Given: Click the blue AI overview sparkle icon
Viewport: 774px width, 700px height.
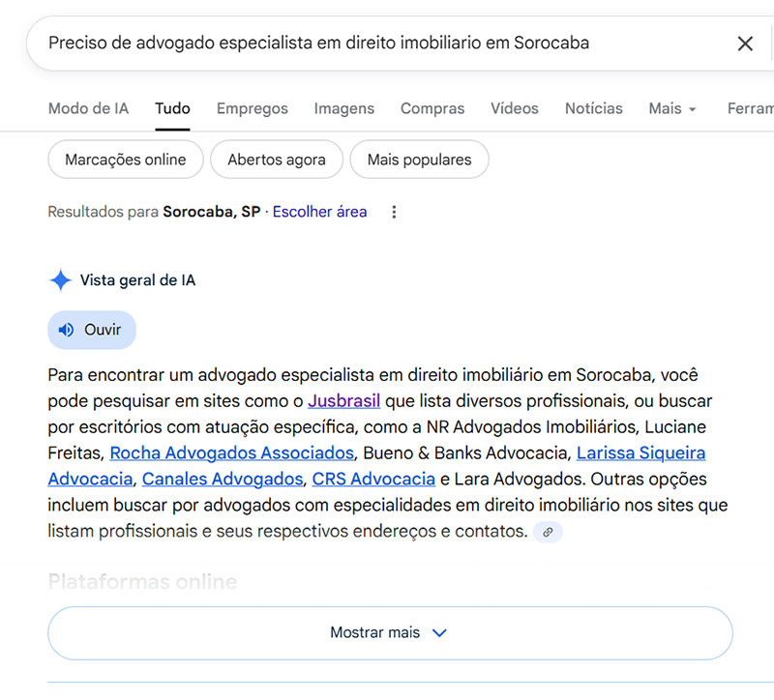Looking at the screenshot, I should click(60, 280).
